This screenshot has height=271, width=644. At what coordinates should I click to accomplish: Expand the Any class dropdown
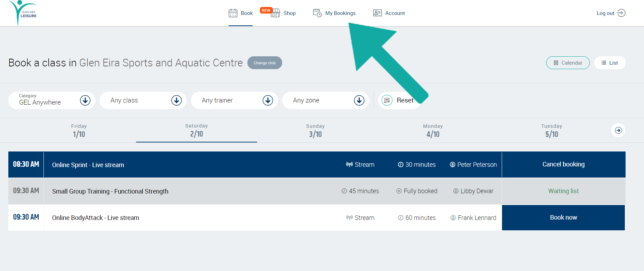coord(143,100)
